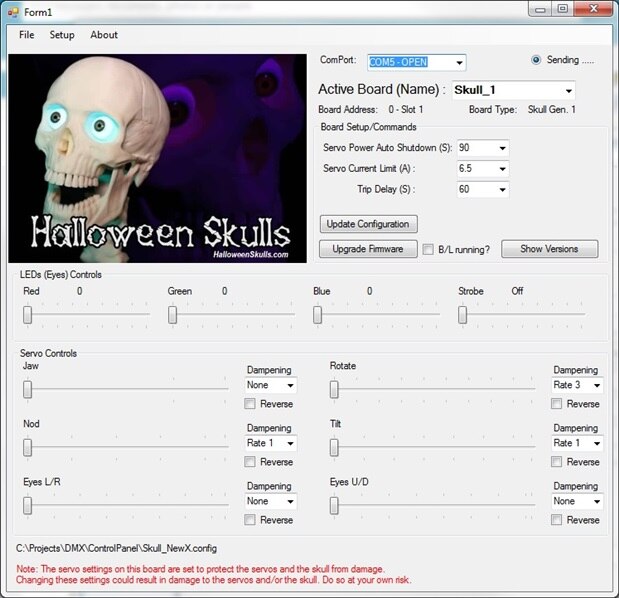Click the Show Versions button
Screen dimensions: 619x598
click(x=550, y=249)
